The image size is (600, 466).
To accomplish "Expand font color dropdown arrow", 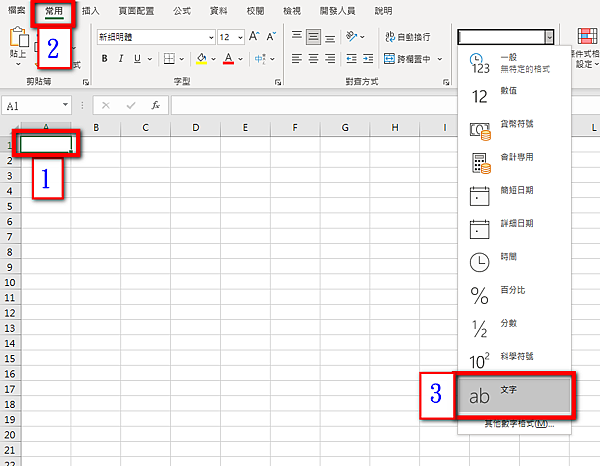I will click(x=240, y=59).
